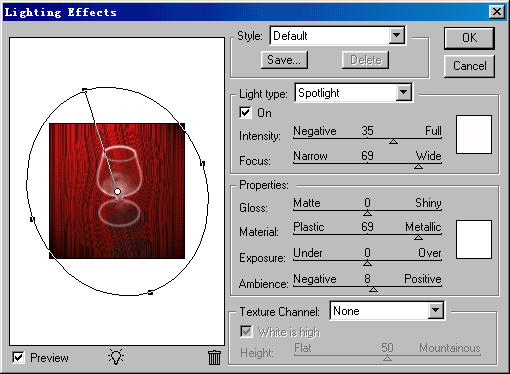Click the wine glass preview image

tap(117, 191)
